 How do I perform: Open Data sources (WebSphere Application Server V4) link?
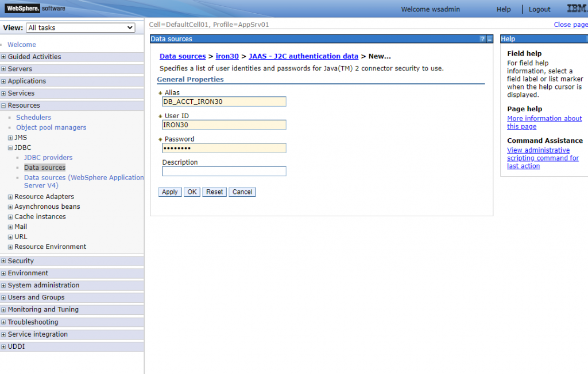(x=84, y=181)
